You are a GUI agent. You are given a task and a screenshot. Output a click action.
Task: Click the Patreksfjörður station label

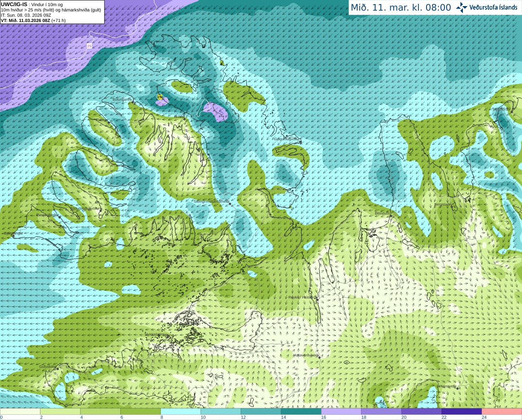(48, 214)
